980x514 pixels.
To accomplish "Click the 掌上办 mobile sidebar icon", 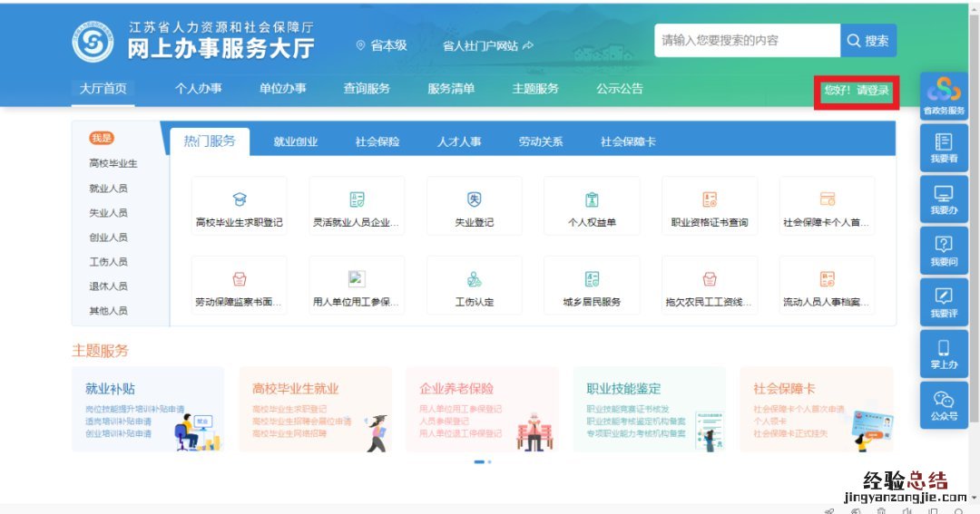I will [944, 347].
